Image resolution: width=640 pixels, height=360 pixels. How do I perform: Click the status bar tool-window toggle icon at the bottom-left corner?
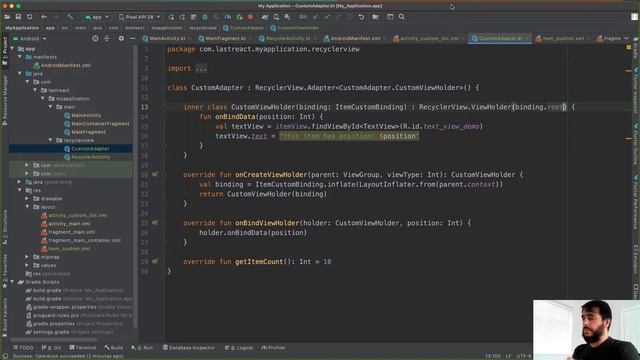(5, 356)
